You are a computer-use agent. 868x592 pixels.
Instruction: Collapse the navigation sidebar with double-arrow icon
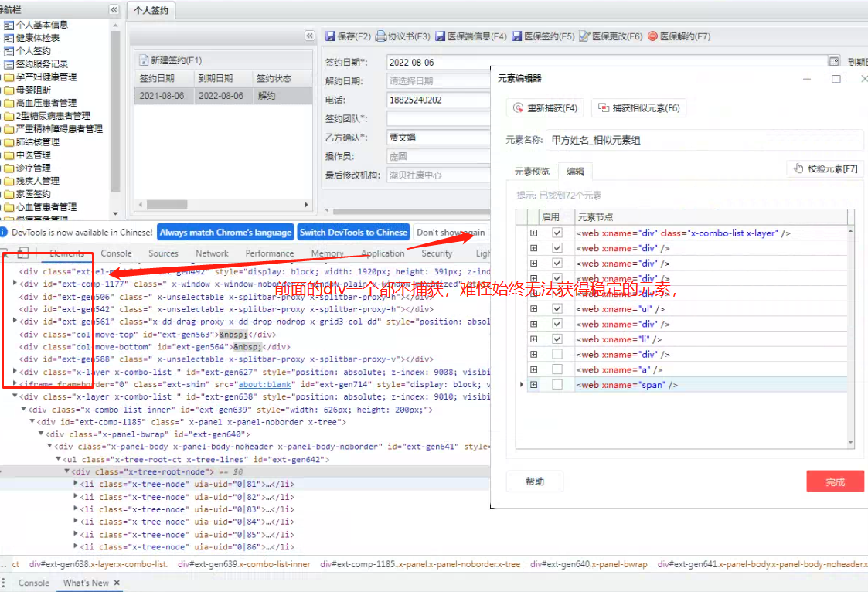pos(114,9)
